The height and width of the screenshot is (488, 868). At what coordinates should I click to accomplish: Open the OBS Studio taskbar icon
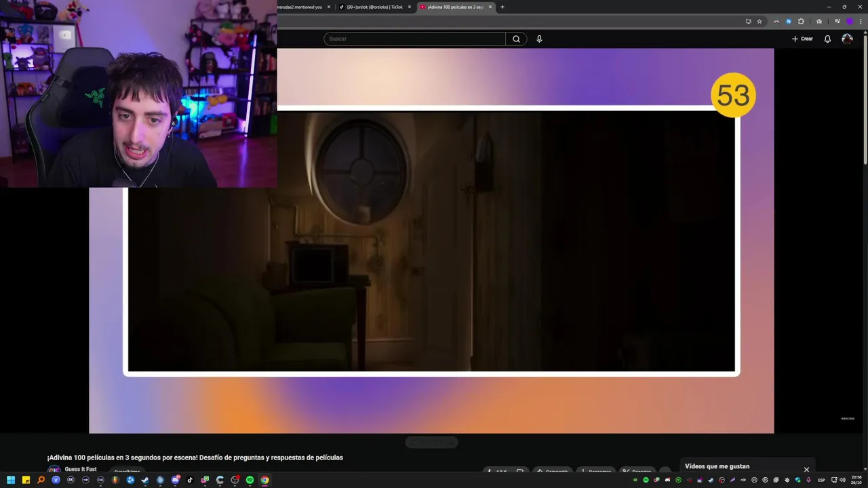235,480
